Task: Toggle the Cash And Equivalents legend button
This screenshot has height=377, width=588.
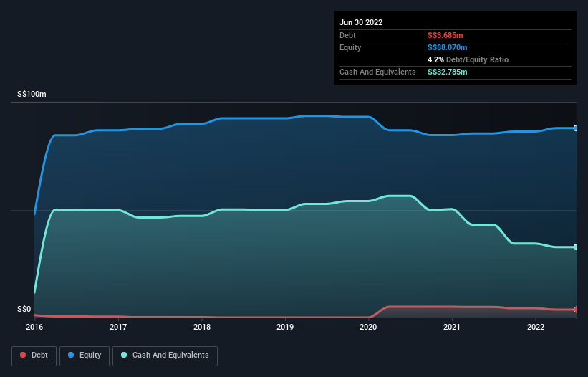Action: tap(165, 355)
